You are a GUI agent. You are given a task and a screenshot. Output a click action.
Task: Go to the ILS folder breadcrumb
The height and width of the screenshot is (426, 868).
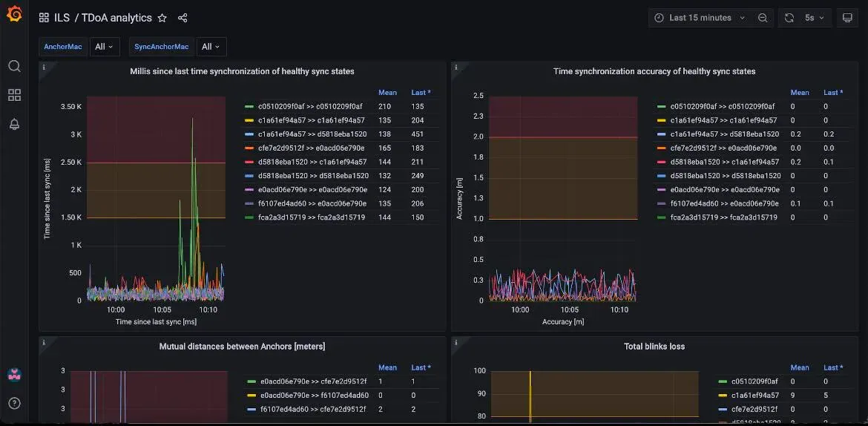(62, 18)
